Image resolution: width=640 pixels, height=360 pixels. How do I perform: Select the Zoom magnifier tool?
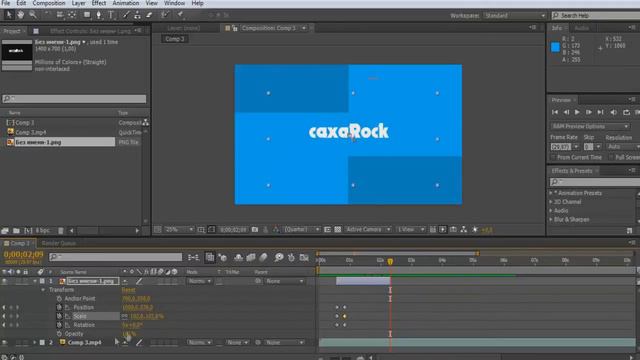pos(33,15)
